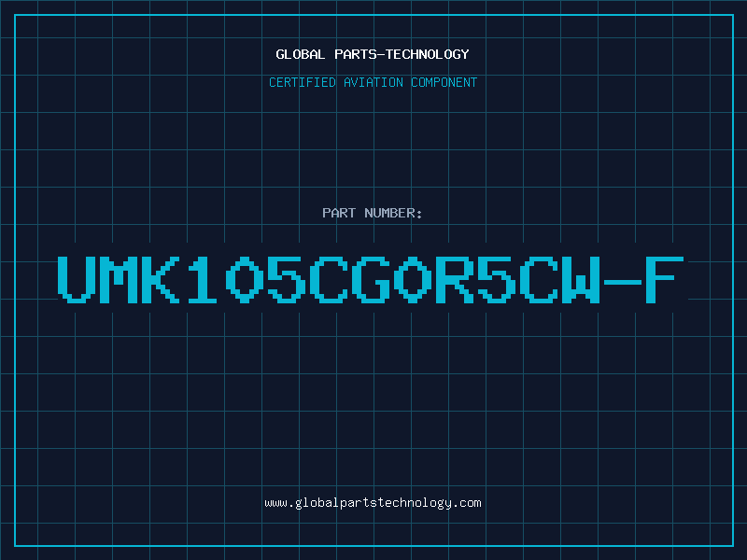Click the GLOBAL PARTS-TECHNOLOGY heading

(x=373, y=54)
